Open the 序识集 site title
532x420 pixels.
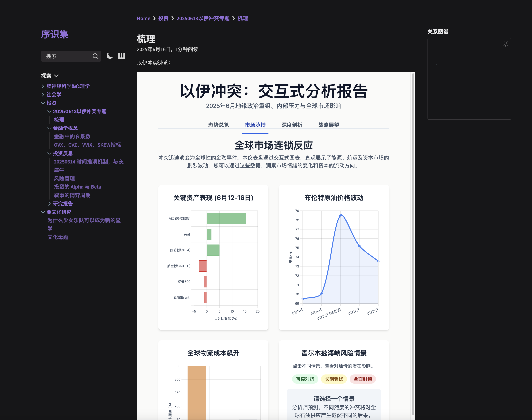pyautogui.click(x=55, y=34)
